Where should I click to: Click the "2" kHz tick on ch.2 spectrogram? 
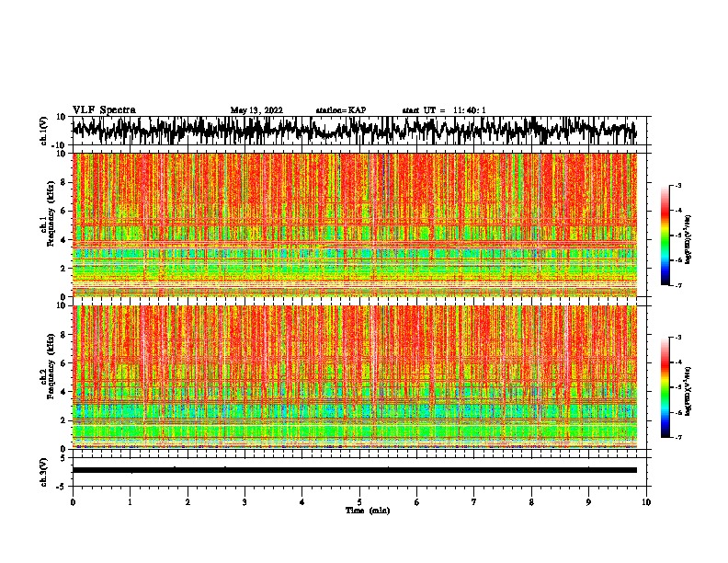coord(63,420)
